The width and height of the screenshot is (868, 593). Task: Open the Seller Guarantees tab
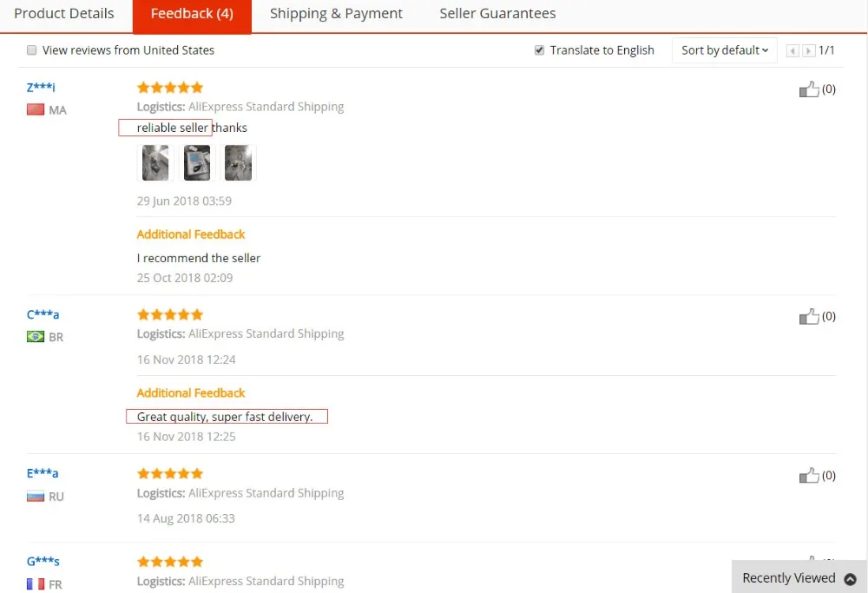point(497,13)
